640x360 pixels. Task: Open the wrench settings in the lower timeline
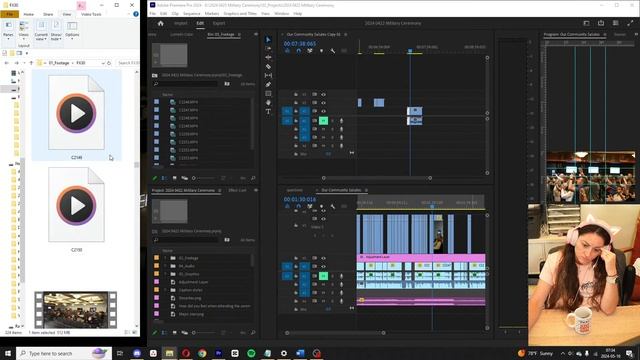click(x=333, y=207)
